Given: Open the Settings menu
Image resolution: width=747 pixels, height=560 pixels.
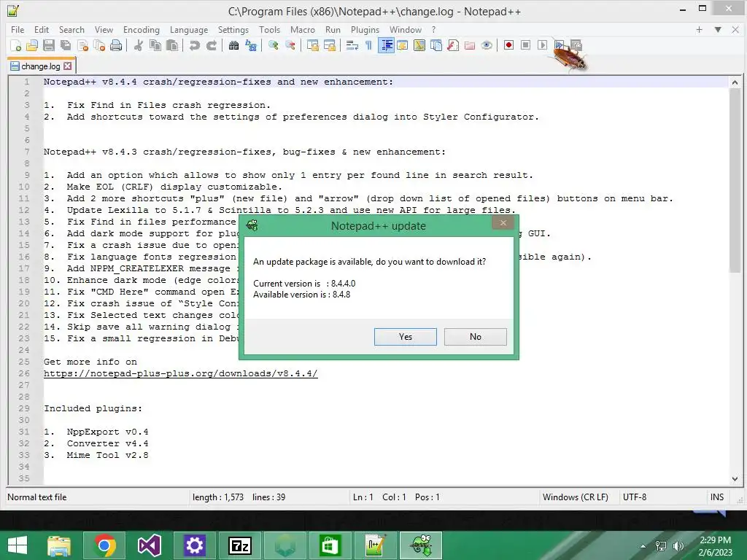Looking at the screenshot, I should tap(233, 29).
